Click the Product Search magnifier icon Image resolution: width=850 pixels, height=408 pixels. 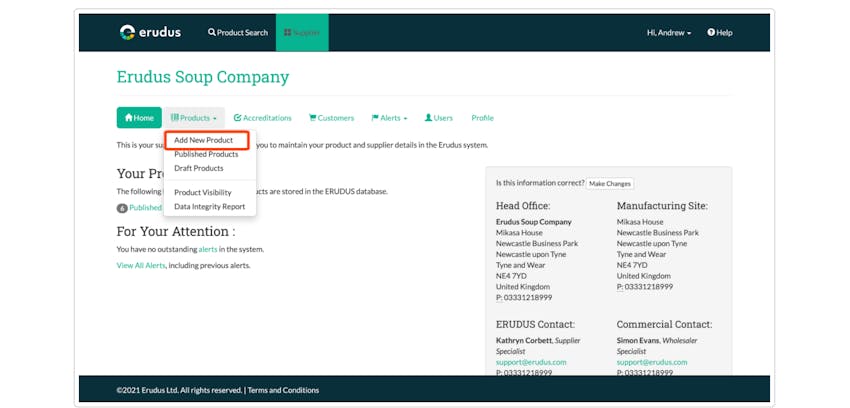[212, 33]
